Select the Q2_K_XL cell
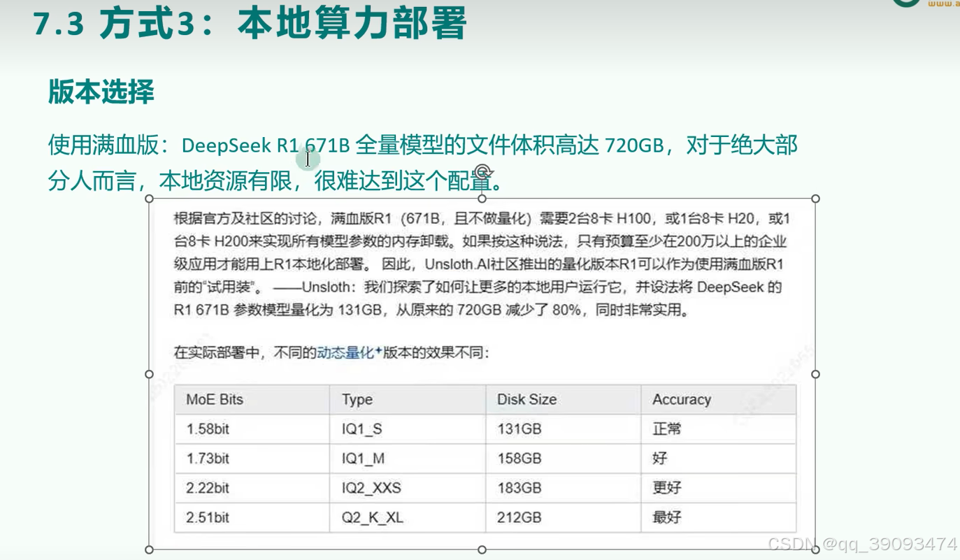This screenshot has height=560, width=960. [408, 517]
